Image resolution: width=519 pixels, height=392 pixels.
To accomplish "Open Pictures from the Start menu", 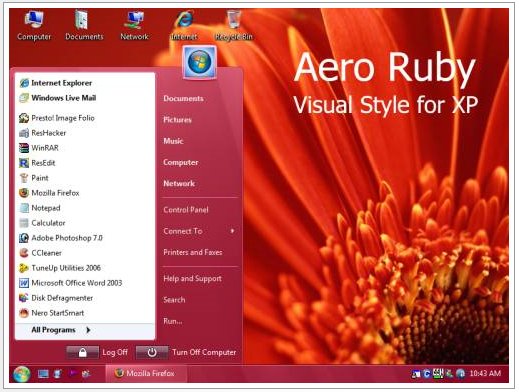I will [x=177, y=120].
